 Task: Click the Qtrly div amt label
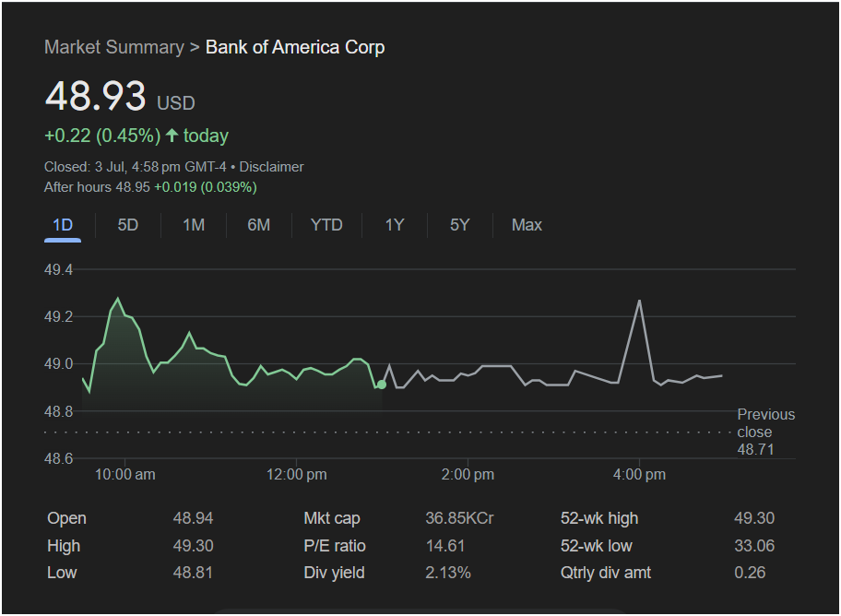tap(606, 573)
